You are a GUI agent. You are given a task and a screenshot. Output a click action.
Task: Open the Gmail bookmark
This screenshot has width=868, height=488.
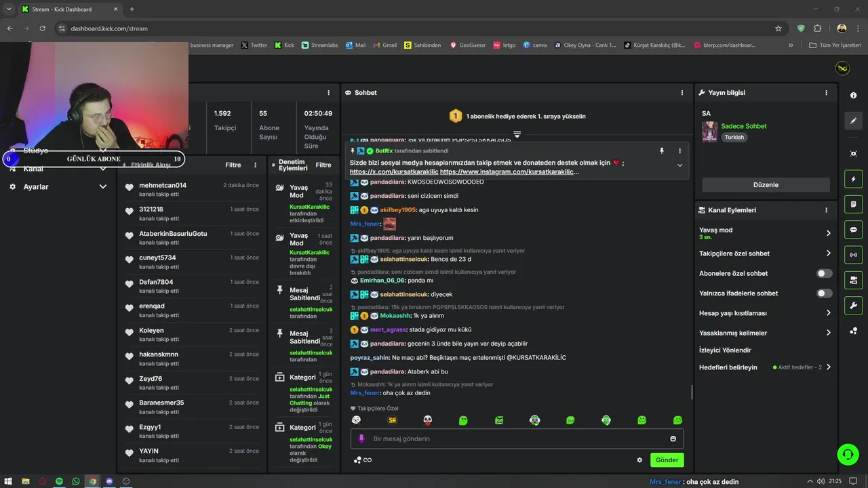[x=384, y=45]
